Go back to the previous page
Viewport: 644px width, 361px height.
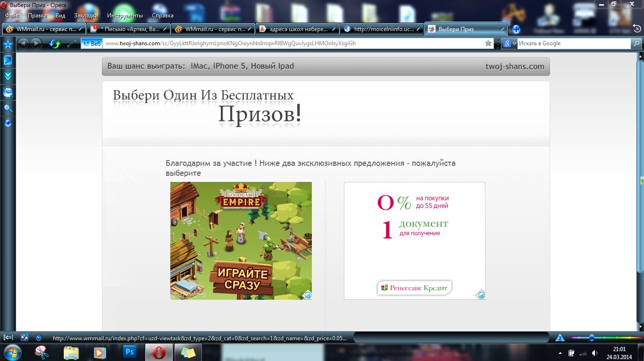pyautogui.click(x=23, y=43)
